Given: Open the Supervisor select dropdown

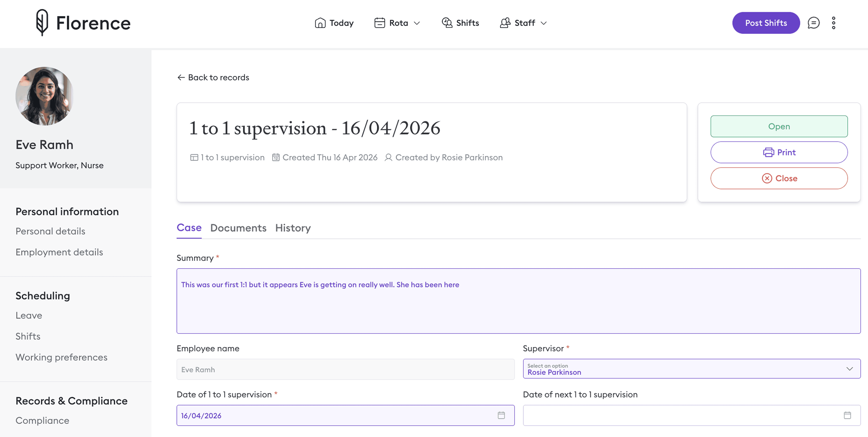Looking at the screenshot, I should (x=691, y=369).
